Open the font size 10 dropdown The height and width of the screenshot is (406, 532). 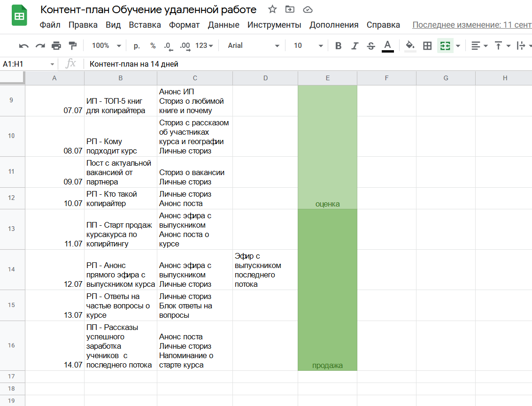point(308,46)
